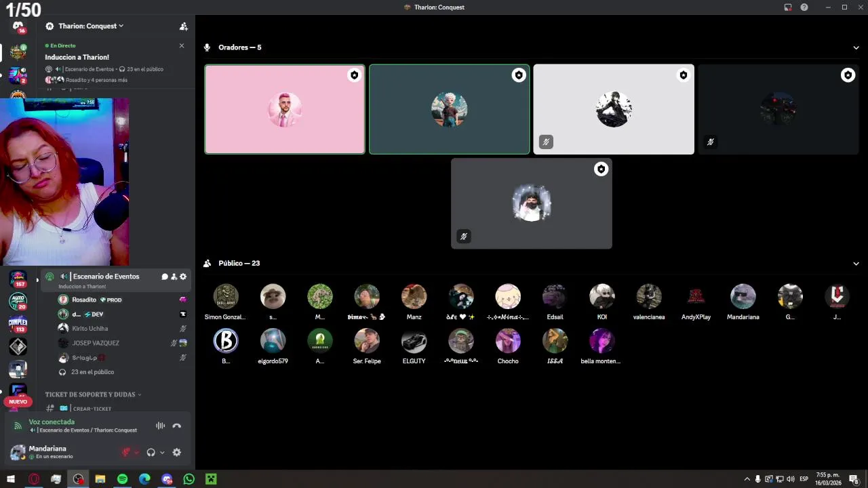This screenshot has height=488, width=868.
Task: Open the COMPLEX server icon with 113 badge
Action: tap(18, 324)
